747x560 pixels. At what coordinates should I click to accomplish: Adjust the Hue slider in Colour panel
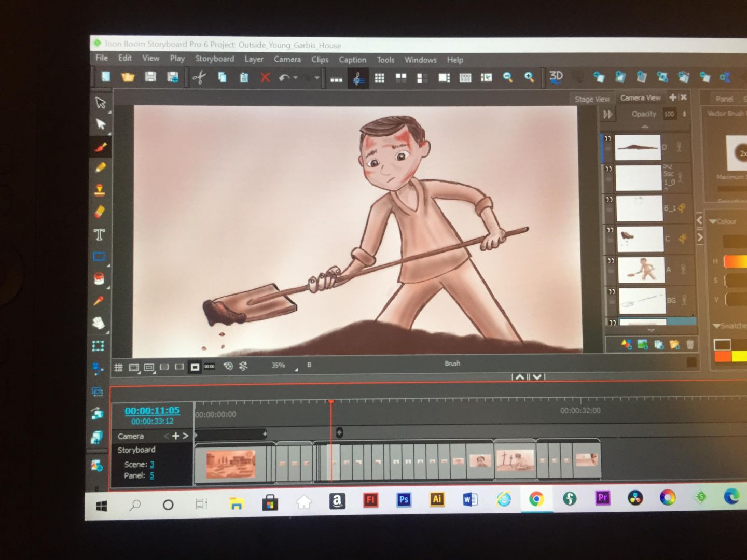coord(735,261)
